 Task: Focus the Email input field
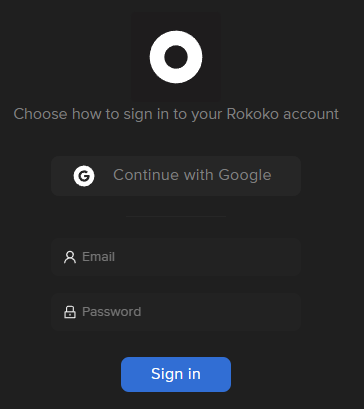click(176, 257)
